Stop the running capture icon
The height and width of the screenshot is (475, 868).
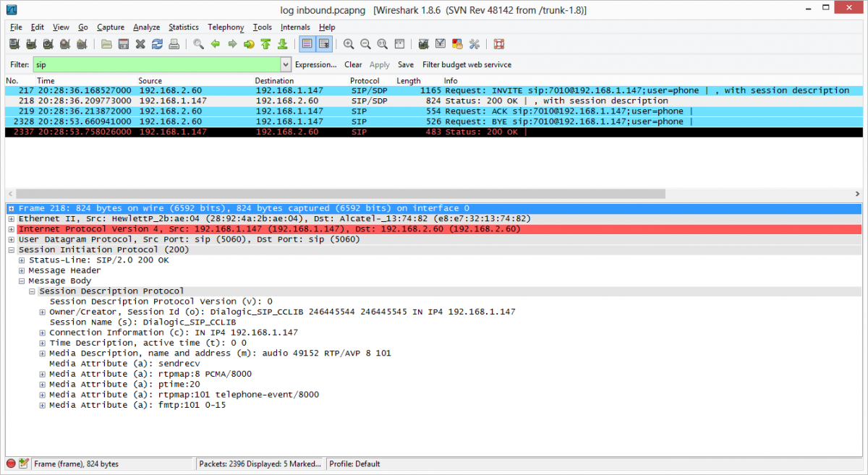click(65, 44)
